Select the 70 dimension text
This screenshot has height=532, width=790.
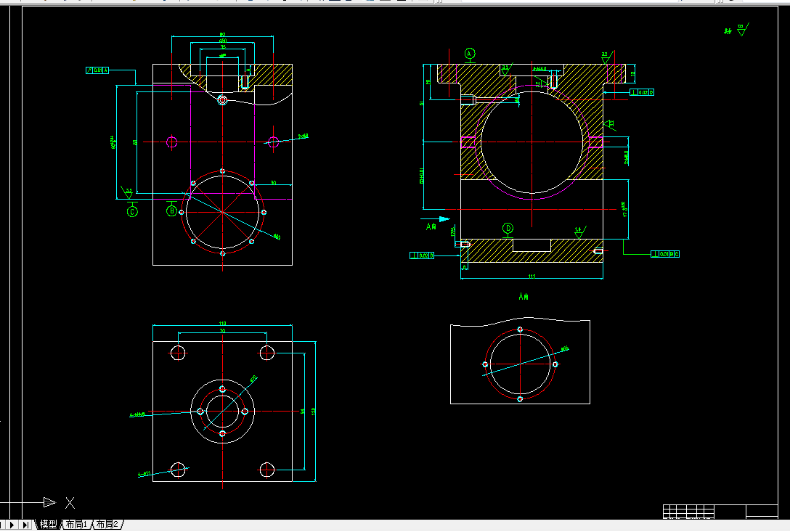click(x=223, y=331)
